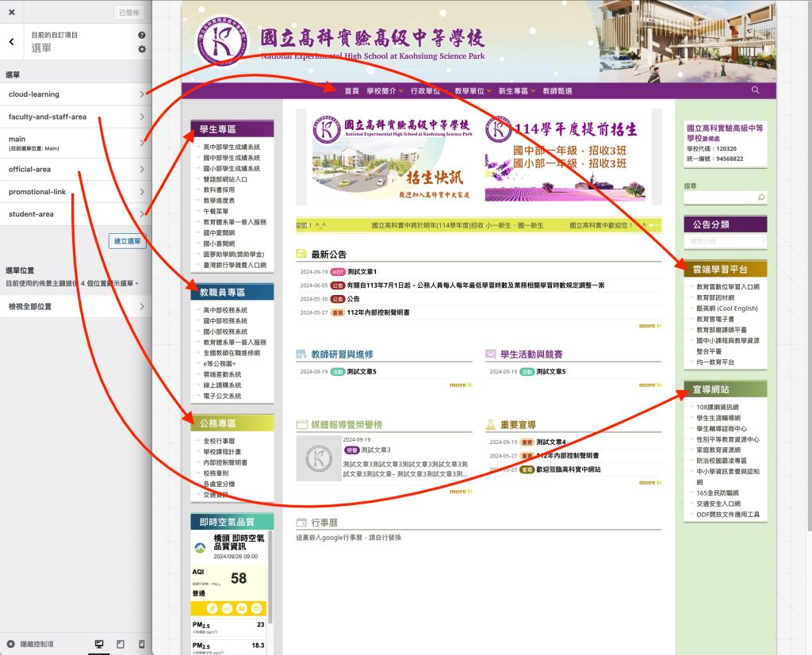The width and height of the screenshot is (812, 655).
Task: Select the desktop preview icon
Action: 98,643
